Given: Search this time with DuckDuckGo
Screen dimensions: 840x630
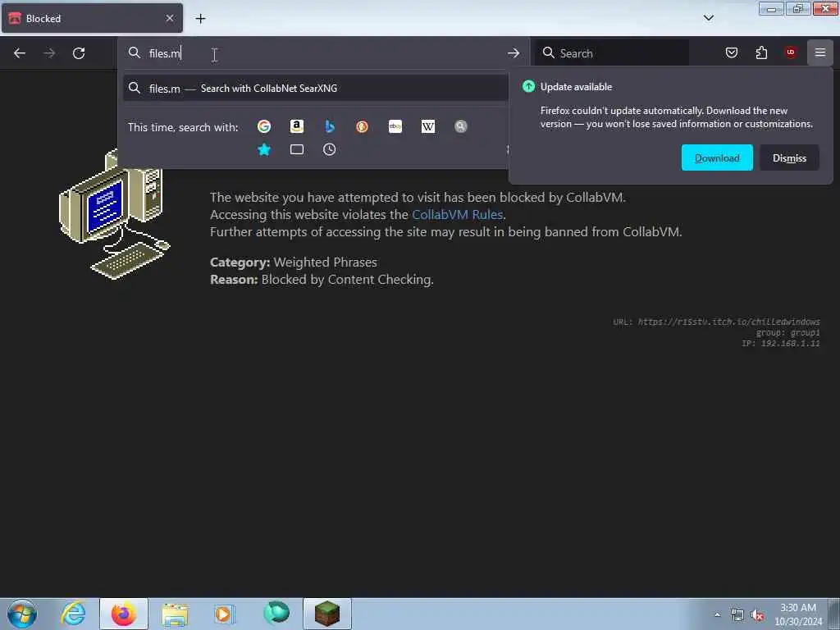Looking at the screenshot, I should tap(362, 126).
